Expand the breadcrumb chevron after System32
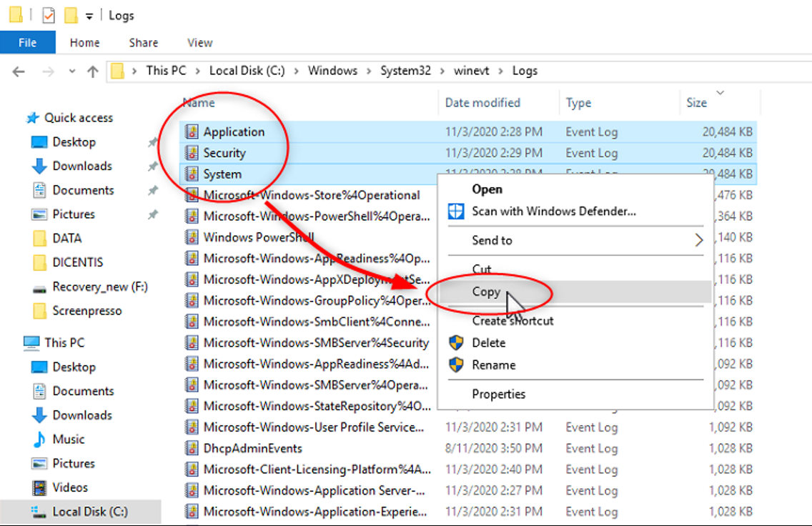This screenshot has width=812, height=526. click(x=442, y=71)
